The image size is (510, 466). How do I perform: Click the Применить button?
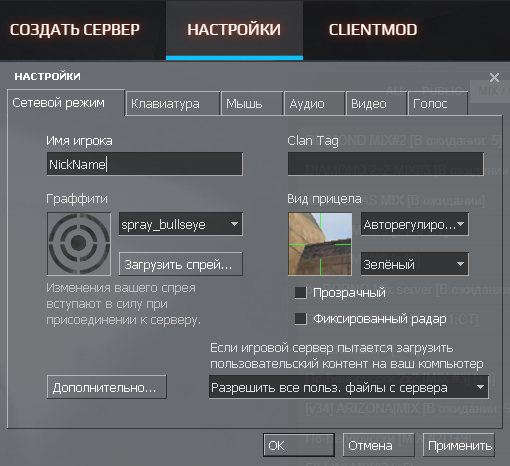click(459, 445)
